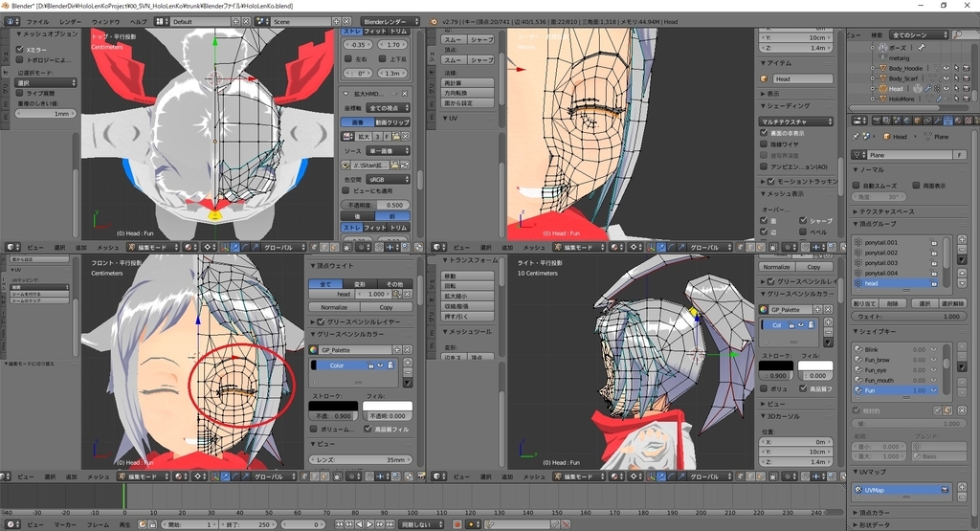The image size is (980, 531).
Task: Collapse the 頂点グループ panel
Action: point(856,224)
